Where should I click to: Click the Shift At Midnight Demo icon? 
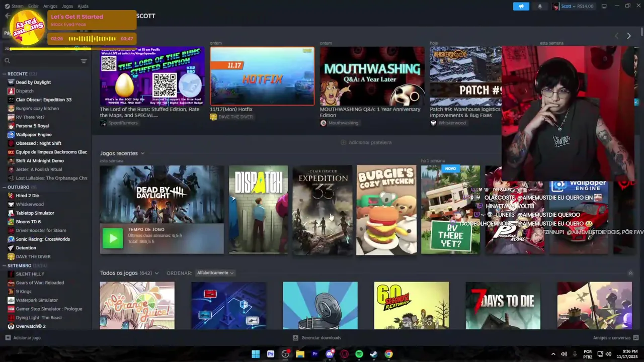(x=11, y=161)
